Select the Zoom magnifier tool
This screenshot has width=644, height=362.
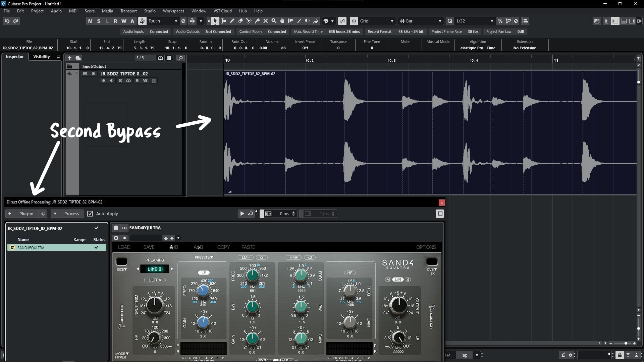tap(274, 21)
